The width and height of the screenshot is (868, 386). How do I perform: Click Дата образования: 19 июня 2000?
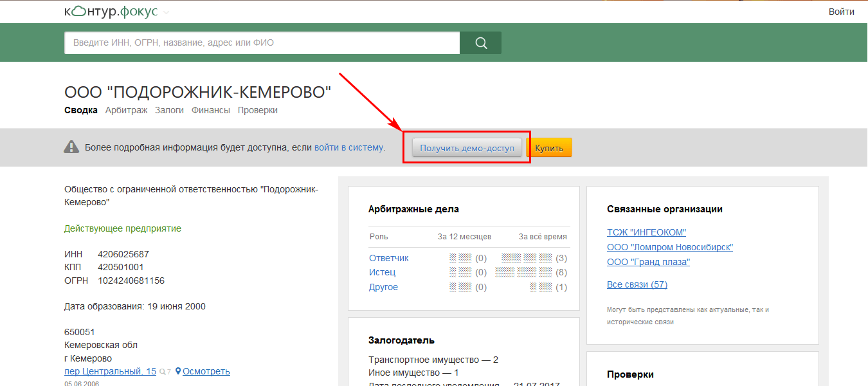tap(135, 306)
